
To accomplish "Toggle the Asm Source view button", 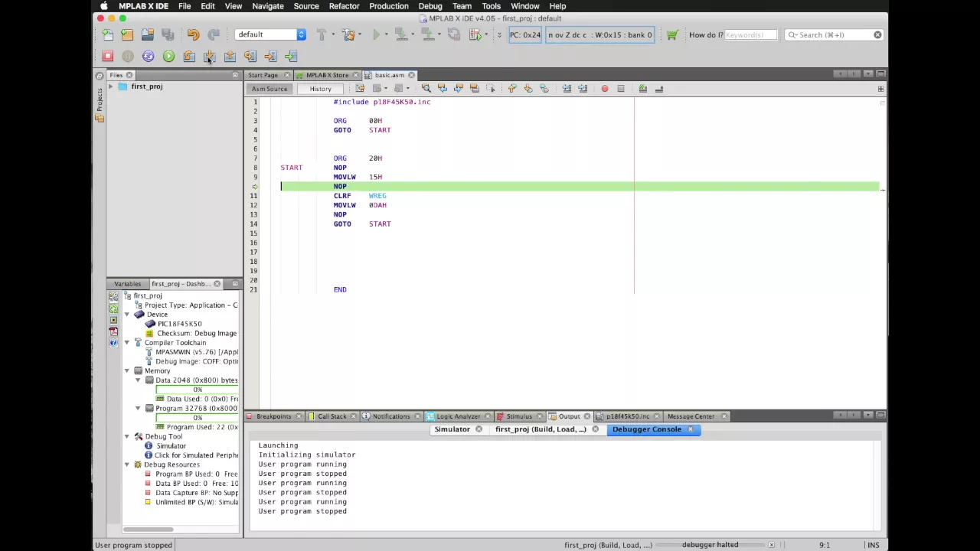I will pos(269,89).
